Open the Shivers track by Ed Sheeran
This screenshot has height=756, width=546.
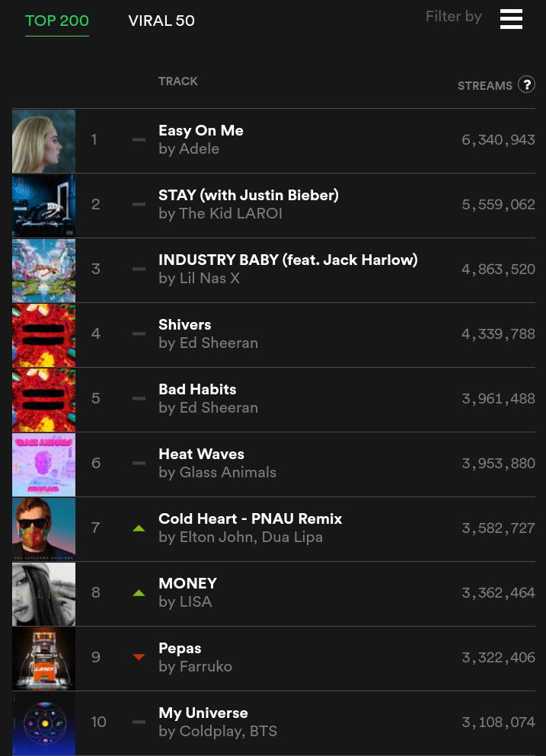(185, 324)
